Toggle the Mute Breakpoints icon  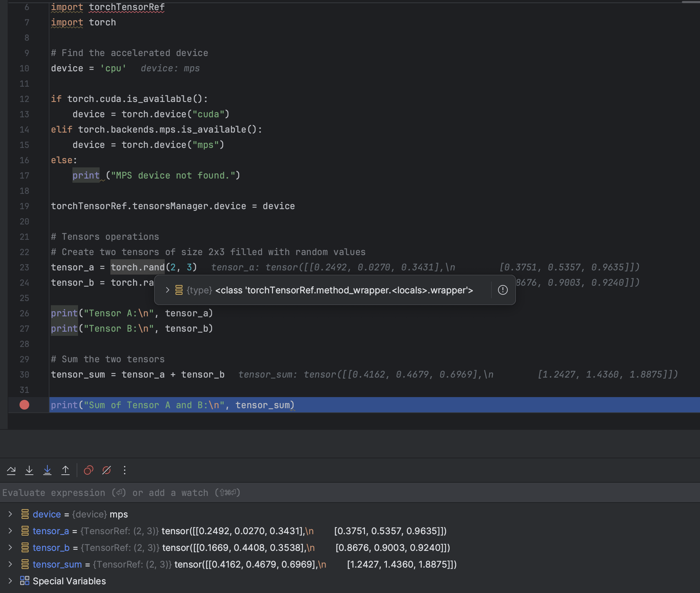tap(107, 471)
